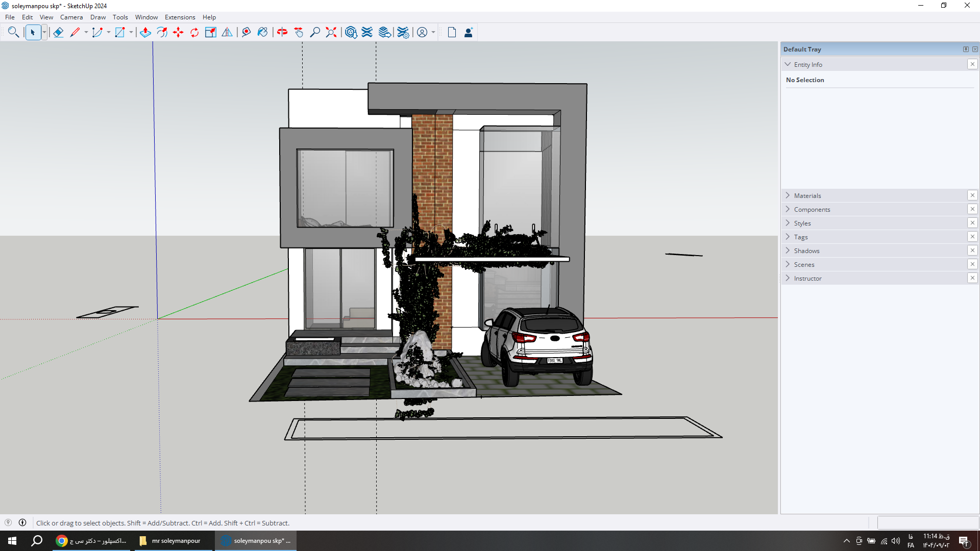Viewport: 980px width, 551px height.
Task: Expand the Materials panel
Action: 788,195
